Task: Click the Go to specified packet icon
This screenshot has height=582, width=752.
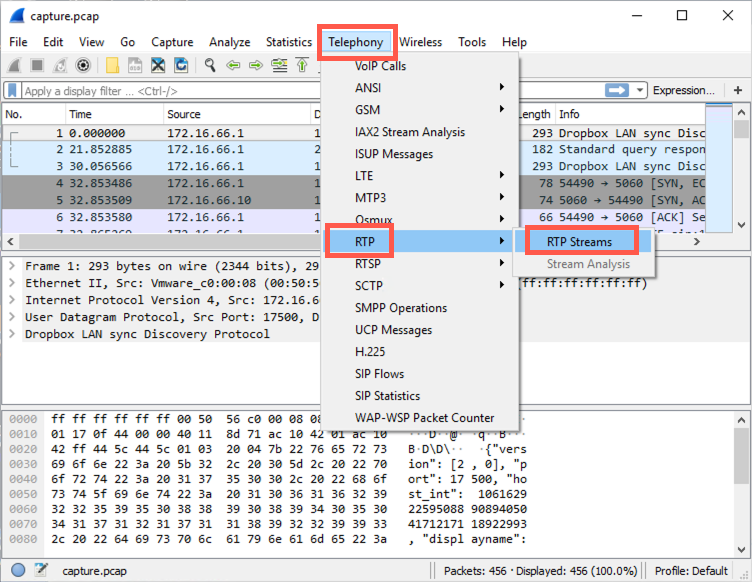Action: coord(280,65)
